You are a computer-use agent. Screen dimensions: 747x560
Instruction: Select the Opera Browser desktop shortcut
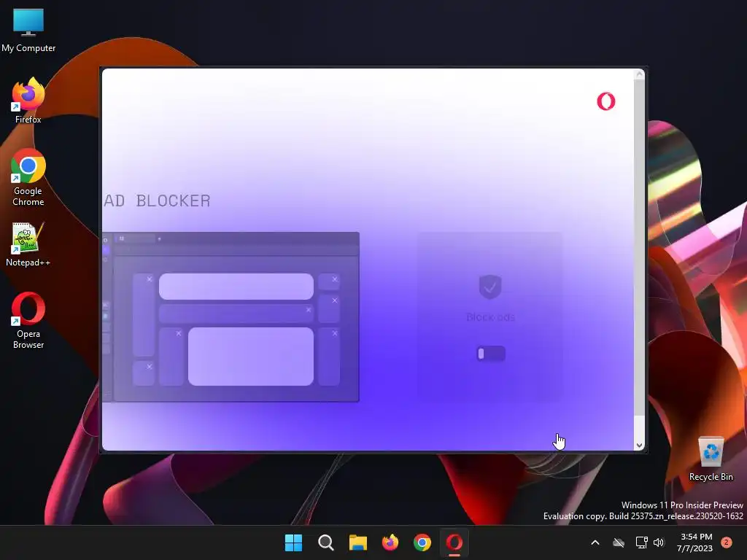pyautogui.click(x=28, y=321)
